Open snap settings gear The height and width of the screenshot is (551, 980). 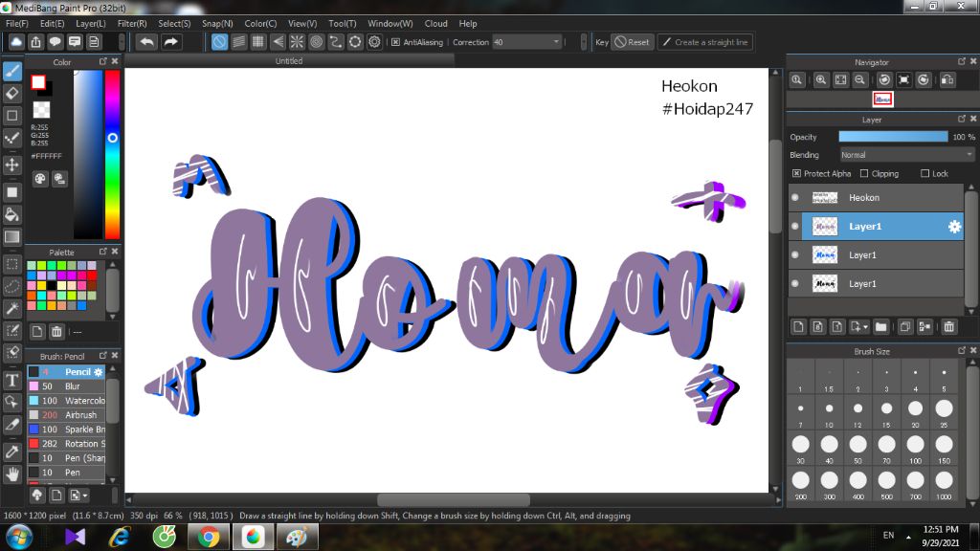[374, 42]
